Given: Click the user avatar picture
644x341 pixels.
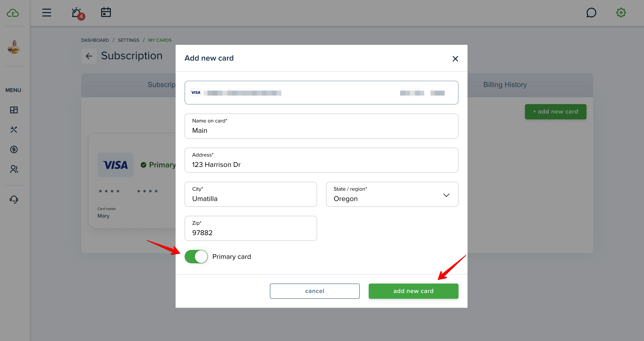Looking at the screenshot, I should point(14,47).
